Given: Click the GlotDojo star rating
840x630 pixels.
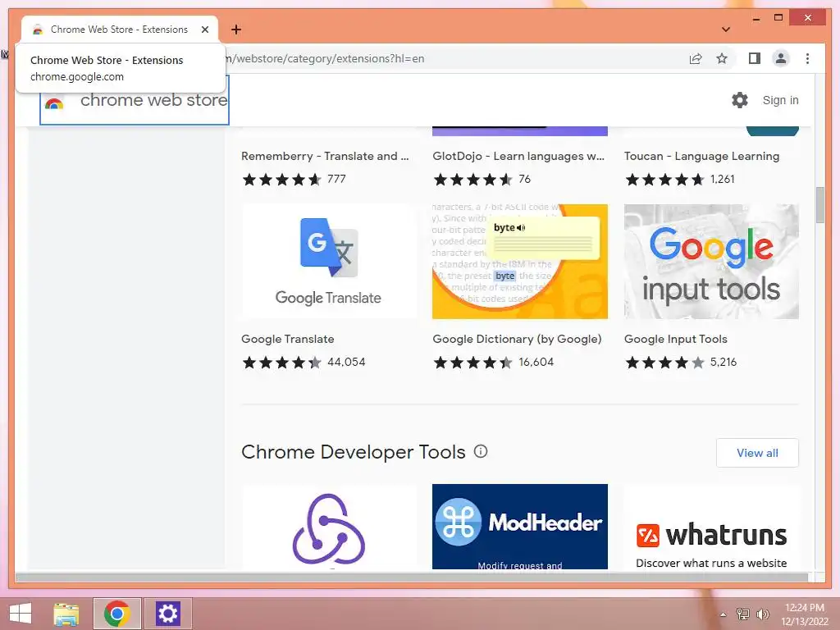Looking at the screenshot, I should click(473, 180).
